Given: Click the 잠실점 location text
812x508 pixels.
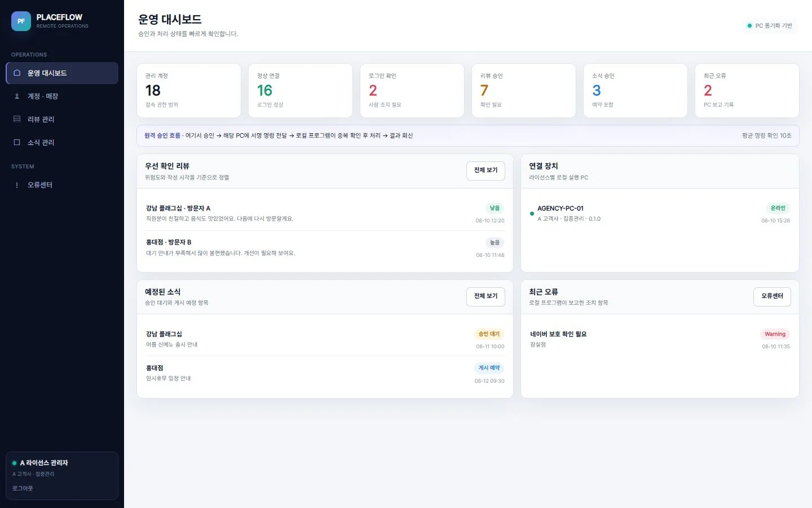Looking at the screenshot, I should click(x=538, y=344).
